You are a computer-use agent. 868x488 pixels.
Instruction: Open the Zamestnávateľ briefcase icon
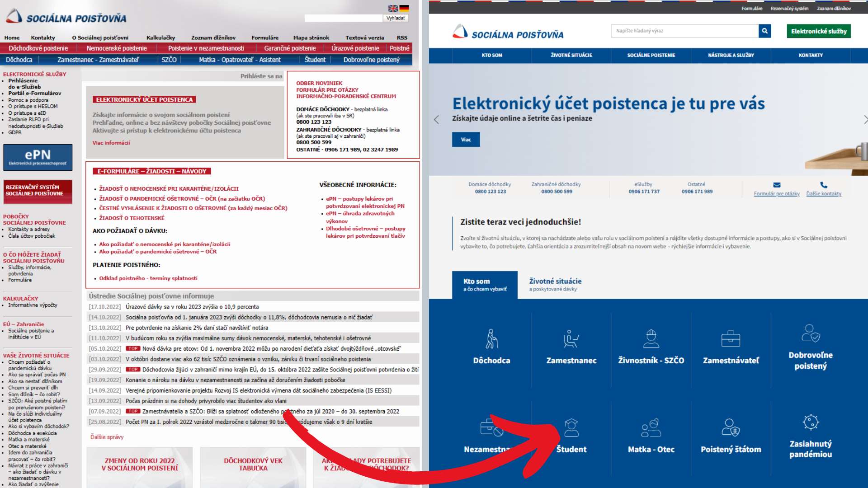point(731,339)
